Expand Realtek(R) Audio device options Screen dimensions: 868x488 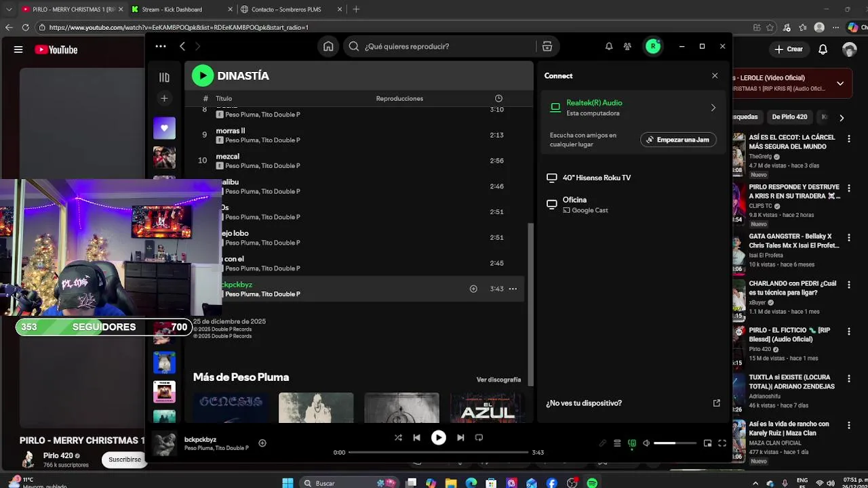pyautogui.click(x=713, y=108)
